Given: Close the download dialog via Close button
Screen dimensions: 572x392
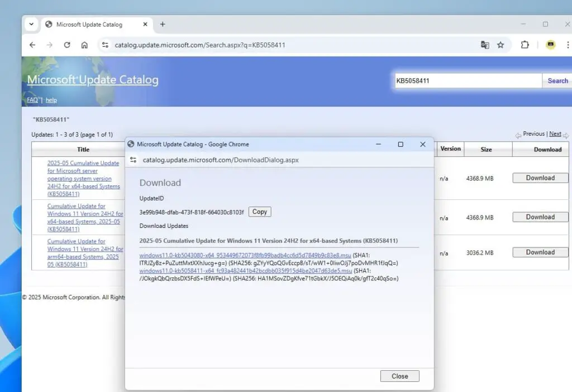Looking at the screenshot, I should [399, 376].
